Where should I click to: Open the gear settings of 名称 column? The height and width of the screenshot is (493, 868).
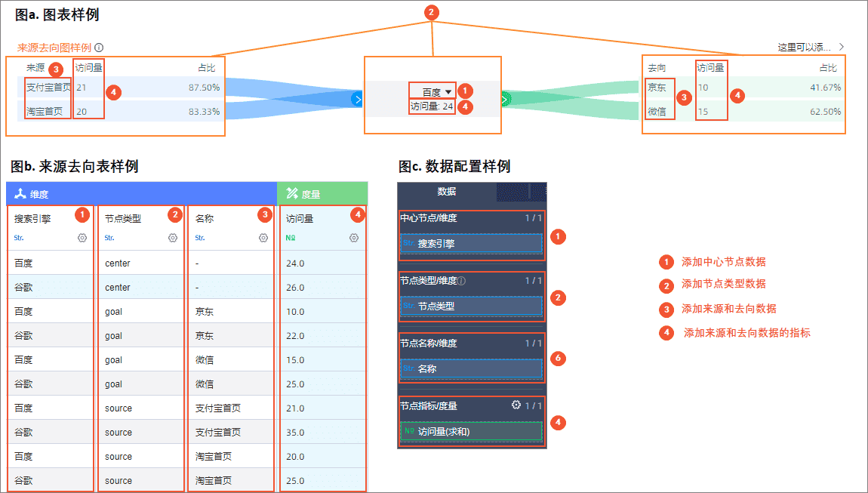click(x=263, y=238)
